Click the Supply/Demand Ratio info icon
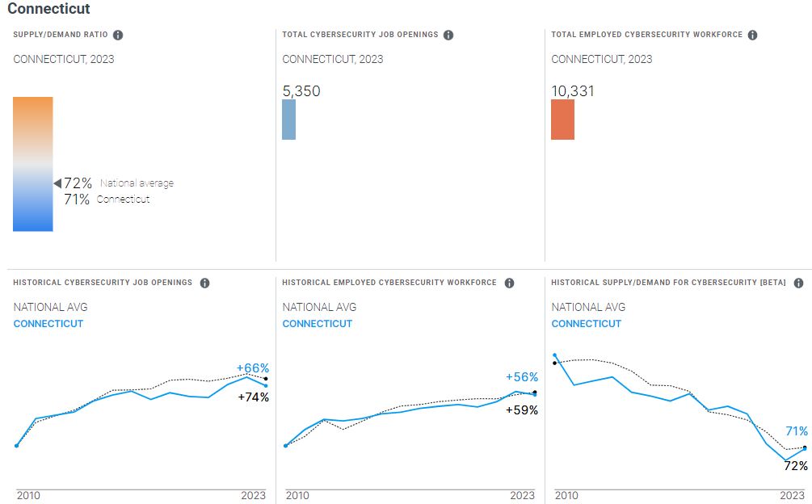 click(x=118, y=35)
